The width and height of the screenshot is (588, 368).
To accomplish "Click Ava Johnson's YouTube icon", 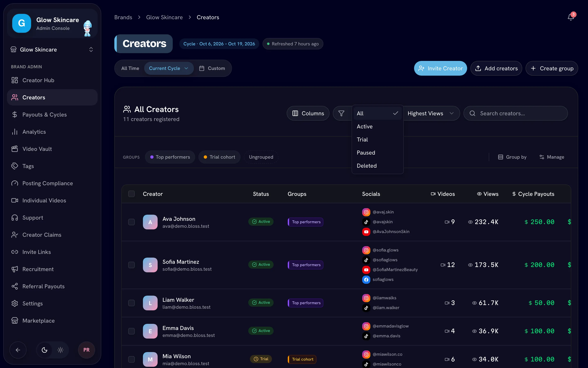I will click(366, 232).
